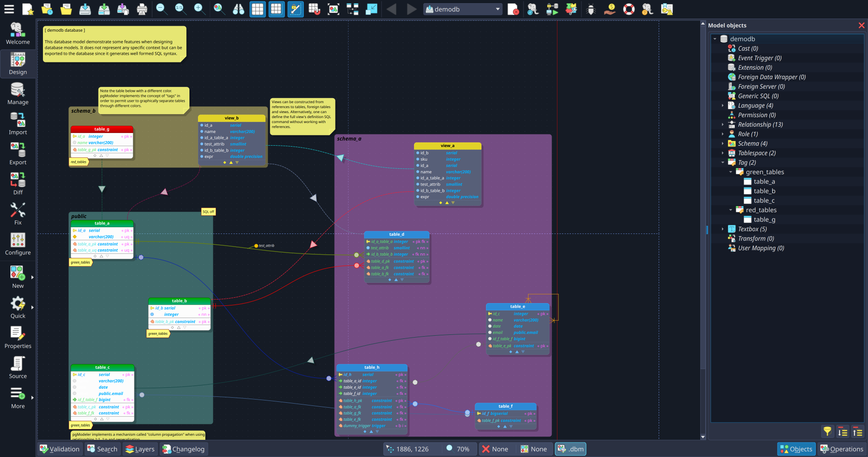Viewport: 868px width, 457px height.
Task: Click the Operations button in the bottom right
Action: [x=842, y=449]
